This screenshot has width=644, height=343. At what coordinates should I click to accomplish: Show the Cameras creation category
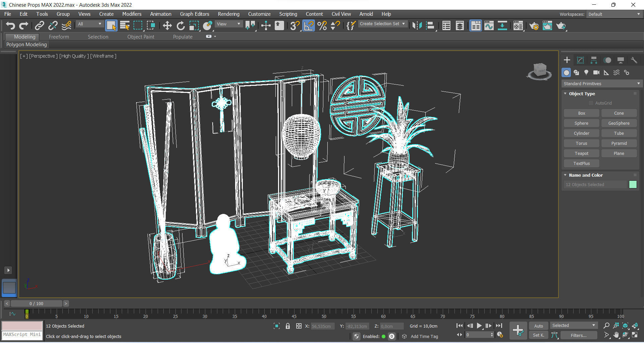click(596, 72)
